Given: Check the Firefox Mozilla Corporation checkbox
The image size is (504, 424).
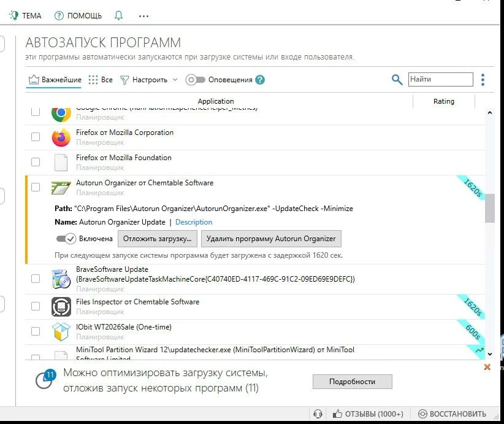Looking at the screenshot, I should click(x=36, y=137).
